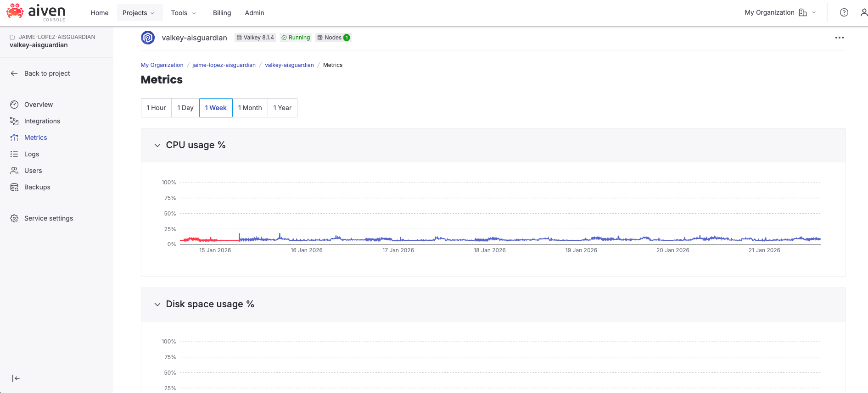Collapse the CPU usage % section
This screenshot has height=393, width=868.
click(157, 145)
